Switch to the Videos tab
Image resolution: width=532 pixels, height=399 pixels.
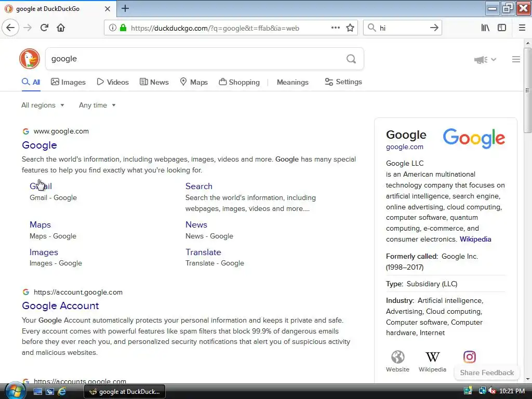[x=113, y=82]
